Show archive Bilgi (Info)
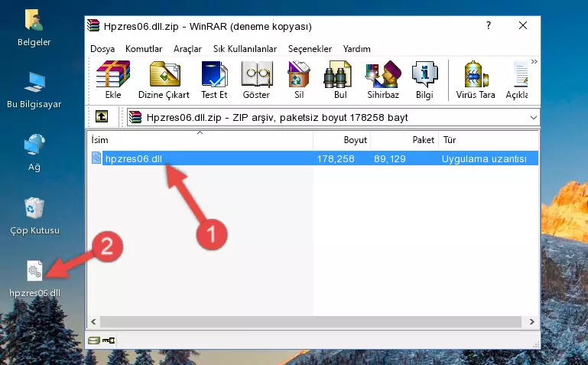 tap(424, 80)
